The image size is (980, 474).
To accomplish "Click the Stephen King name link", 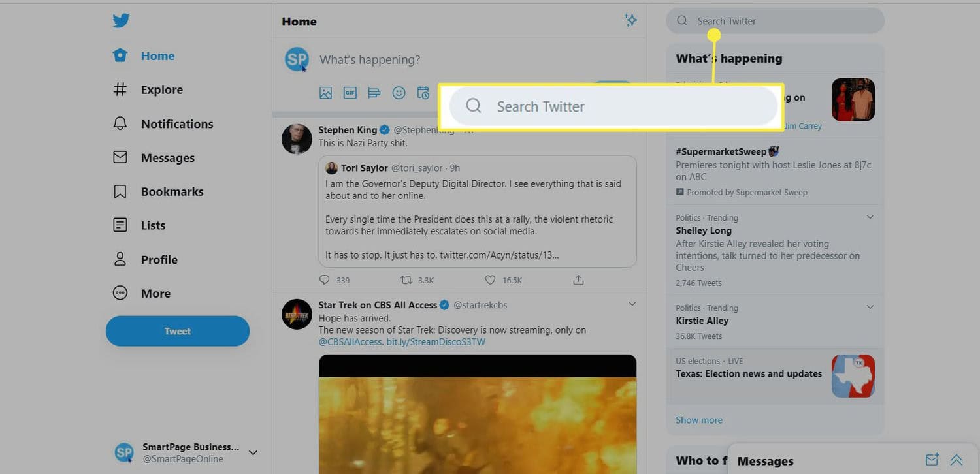I will 348,130.
